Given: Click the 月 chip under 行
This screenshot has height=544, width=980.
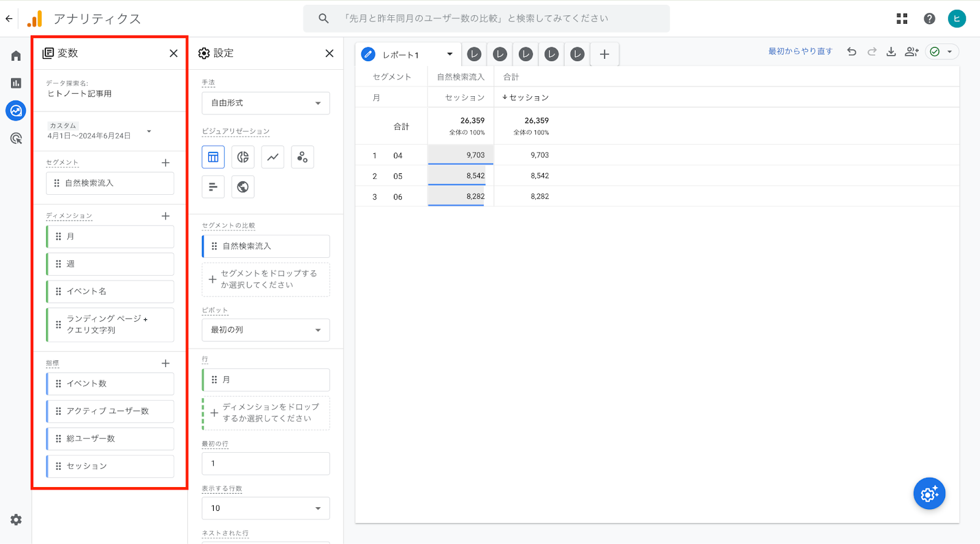Looking at the screenshot, I should tap(266, 380).
